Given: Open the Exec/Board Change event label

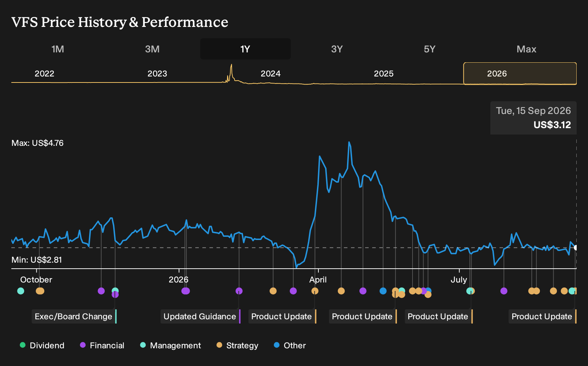Looking at the screenshot, I should (74, 316).
